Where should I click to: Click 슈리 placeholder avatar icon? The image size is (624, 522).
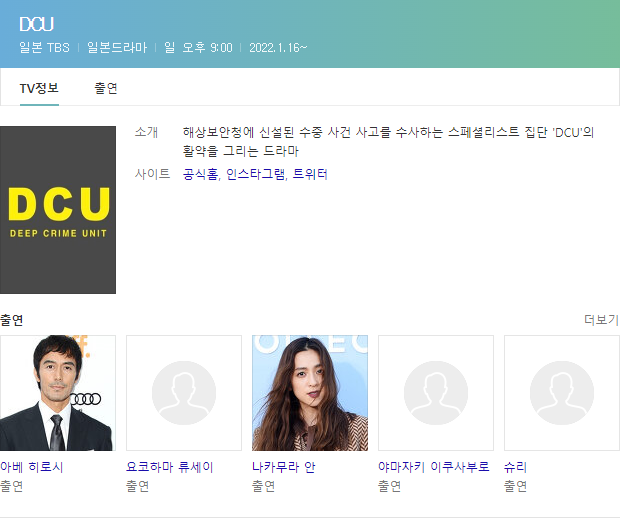[562, 393]
